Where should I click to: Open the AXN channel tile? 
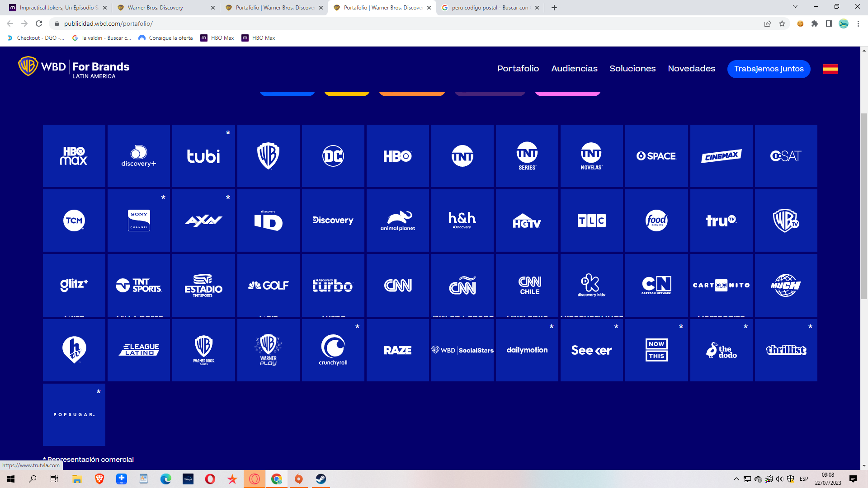pos(203,221)
